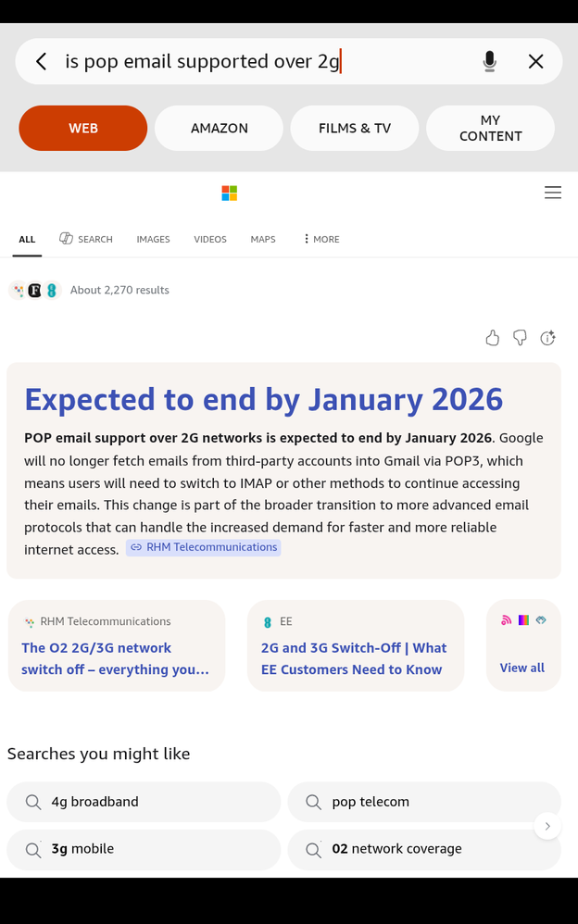The width and height of the screenshot is (578, 924).
Task: Give the answer a thumbs up
Action: tap(492, 338)
